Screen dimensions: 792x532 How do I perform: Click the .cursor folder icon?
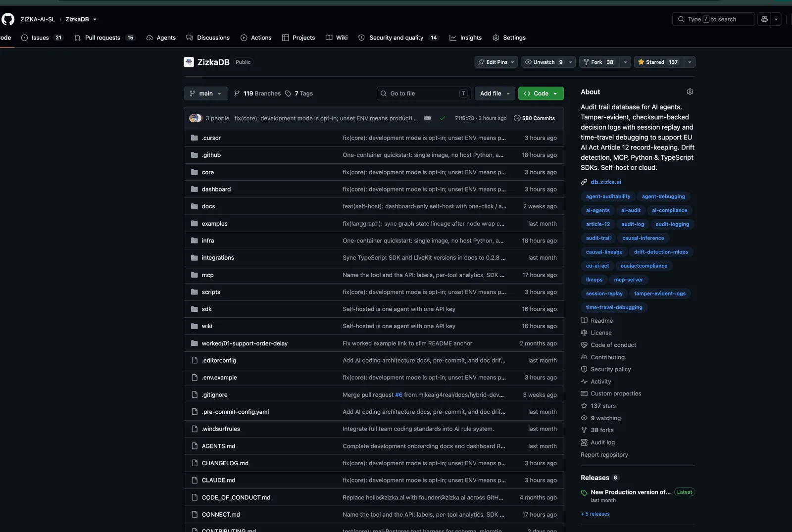[195, 138]
